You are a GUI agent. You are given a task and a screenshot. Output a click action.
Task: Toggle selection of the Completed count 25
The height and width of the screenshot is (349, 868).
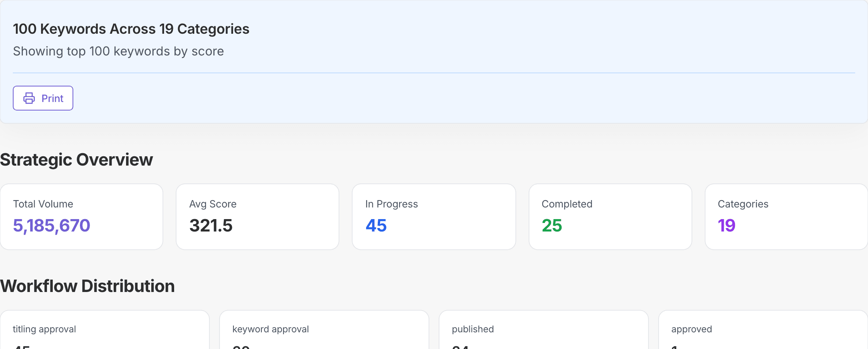click(x=552, y=226)
